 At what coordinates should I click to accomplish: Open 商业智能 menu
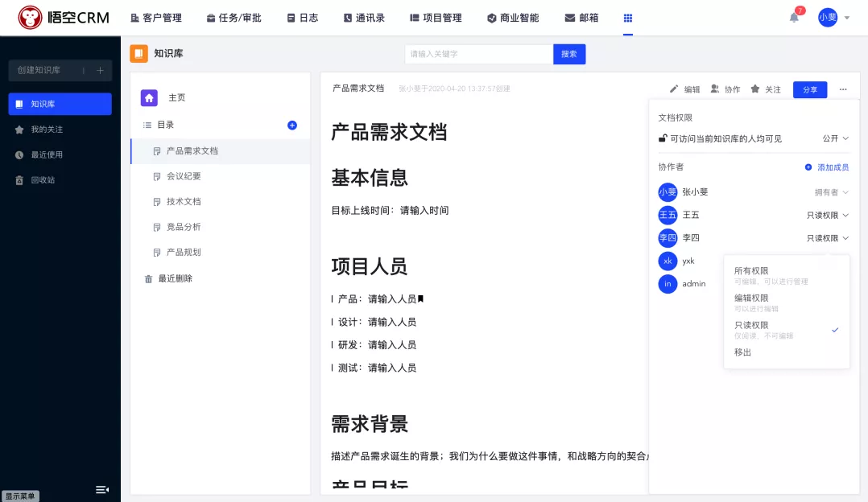click(x=513, y=18)
